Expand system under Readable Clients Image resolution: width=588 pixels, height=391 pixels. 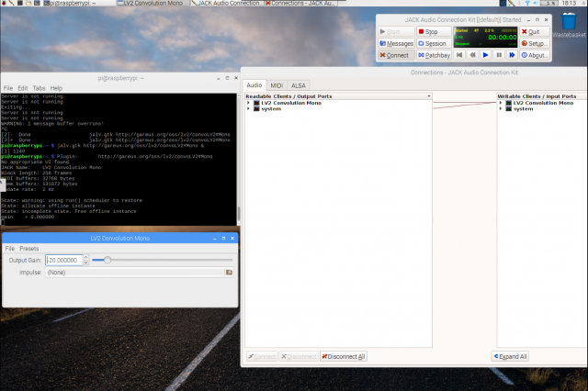[248, 109]
